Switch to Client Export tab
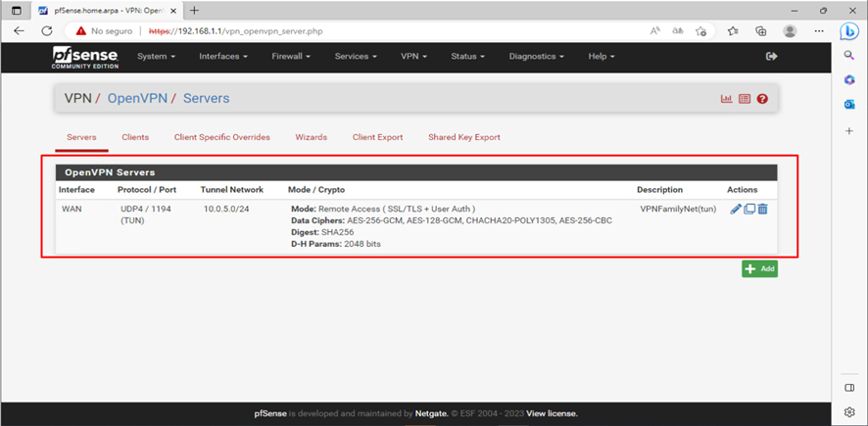This screenshot has height=426, width=868. coord(377,137)
